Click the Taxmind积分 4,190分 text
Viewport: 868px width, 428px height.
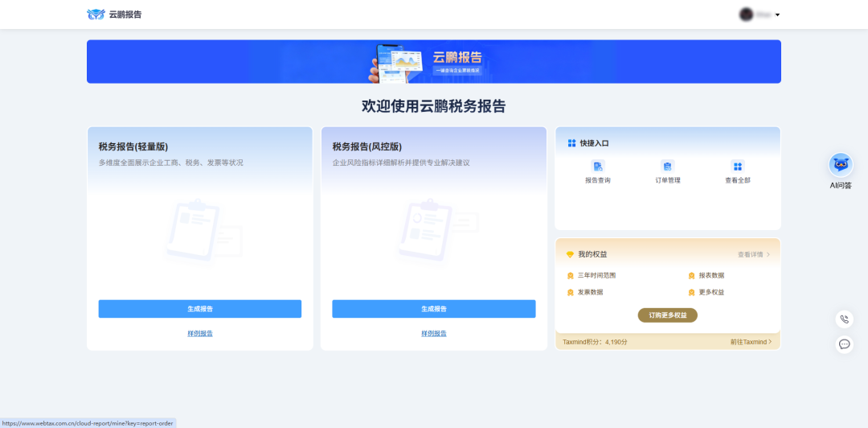pos(595,342)
